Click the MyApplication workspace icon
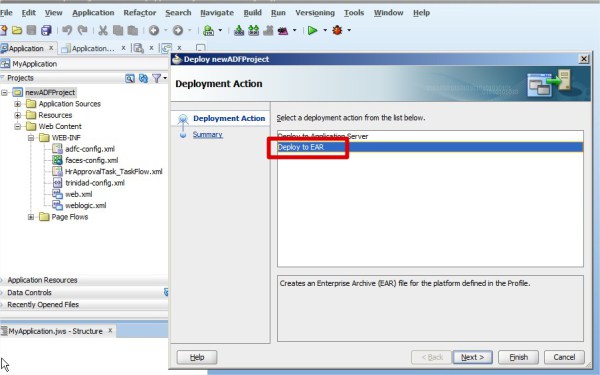This screenshot has height=375, width=600. [x=5, y=64]
